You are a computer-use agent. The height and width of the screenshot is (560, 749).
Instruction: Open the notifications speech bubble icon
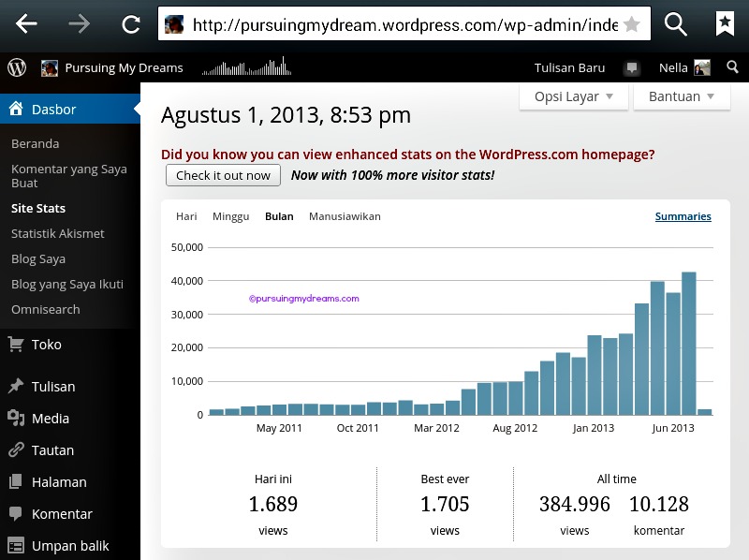pos(633,68)
